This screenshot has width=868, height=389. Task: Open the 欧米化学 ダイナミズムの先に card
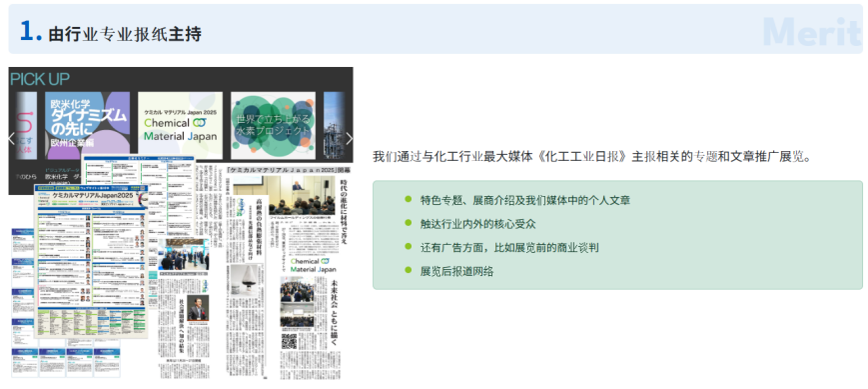pyautogui.click(x=87, y=126)
